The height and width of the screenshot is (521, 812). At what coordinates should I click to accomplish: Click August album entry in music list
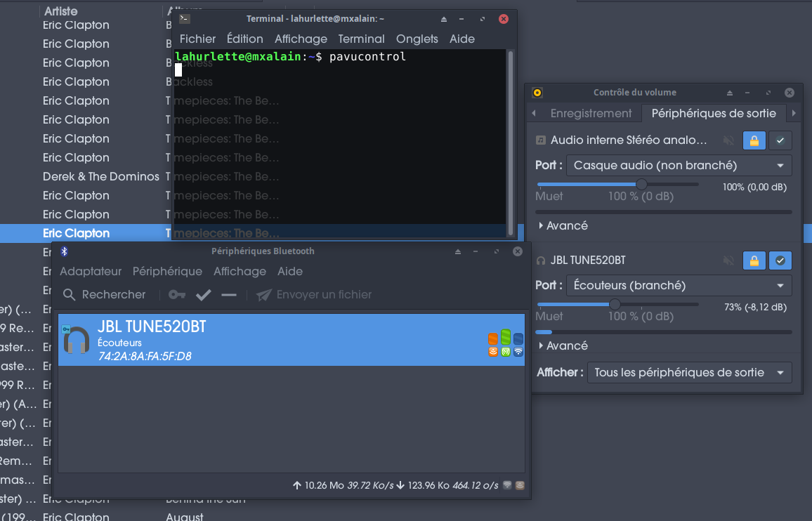[185, 516]
